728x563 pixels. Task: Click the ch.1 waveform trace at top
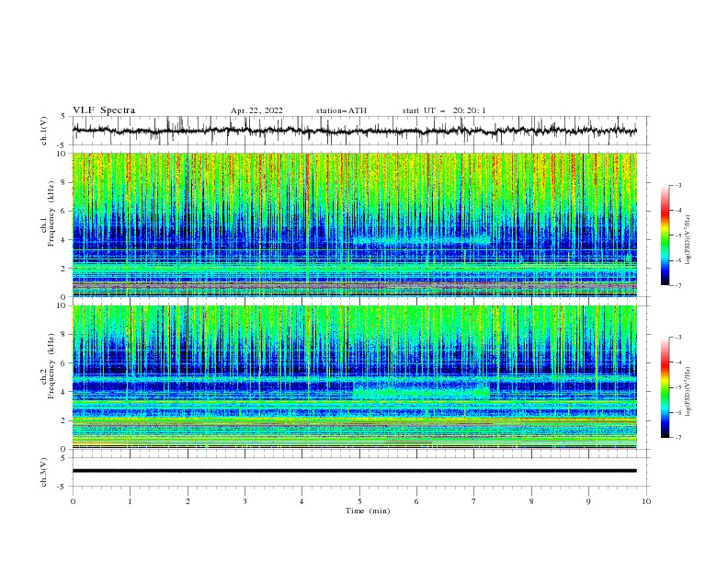354,131
